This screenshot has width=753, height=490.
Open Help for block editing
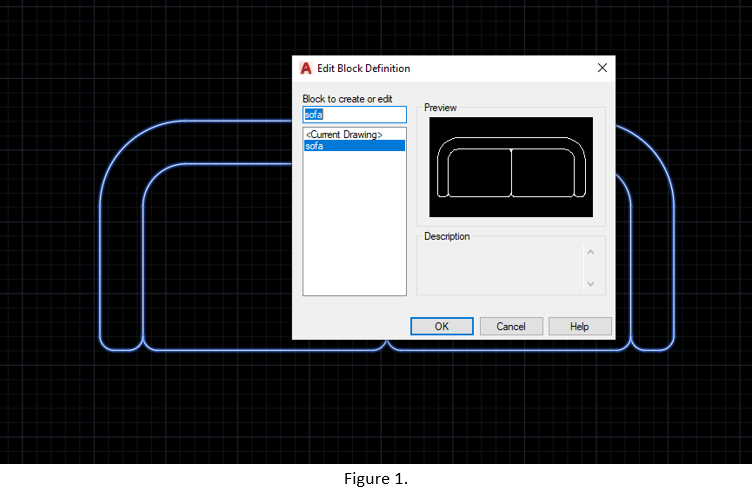tap(579, 326)
